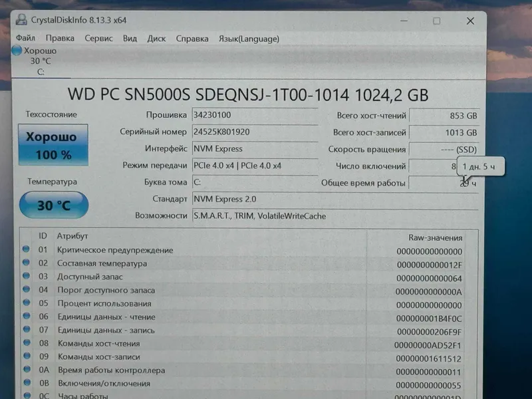Select row Команды хост-чтения
This screenshot has width=532, height=399.
pos(242,344)
